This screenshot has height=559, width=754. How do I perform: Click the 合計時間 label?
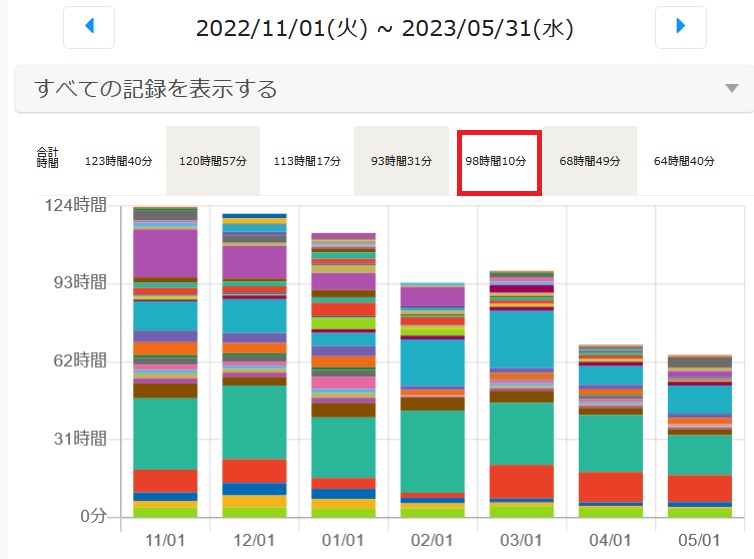(x=48, y=158)
